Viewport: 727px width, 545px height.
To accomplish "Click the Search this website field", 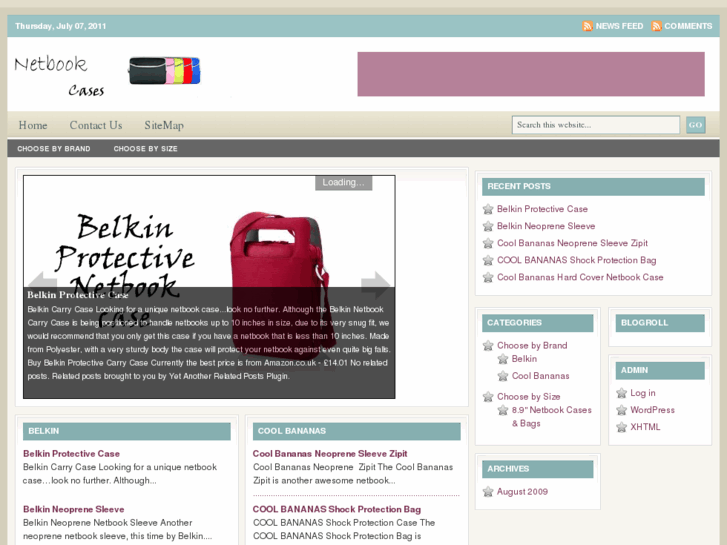I will 596,125.
